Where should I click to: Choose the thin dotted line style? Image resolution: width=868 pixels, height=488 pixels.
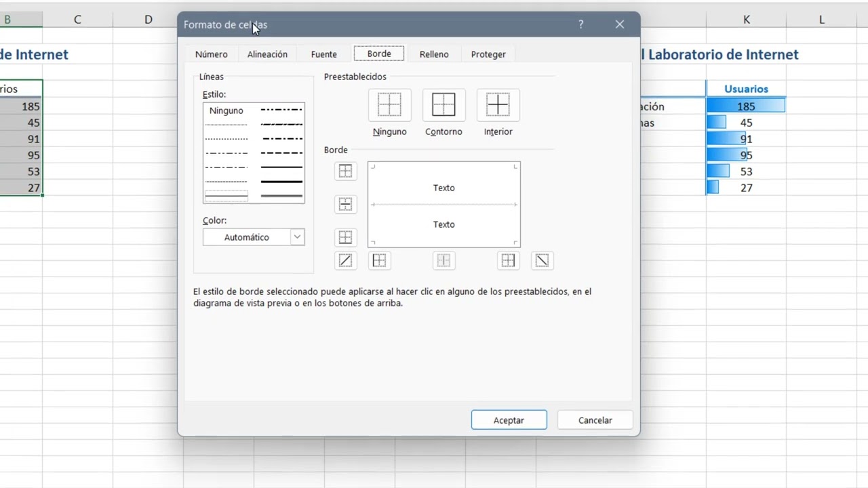pos(226,139)
